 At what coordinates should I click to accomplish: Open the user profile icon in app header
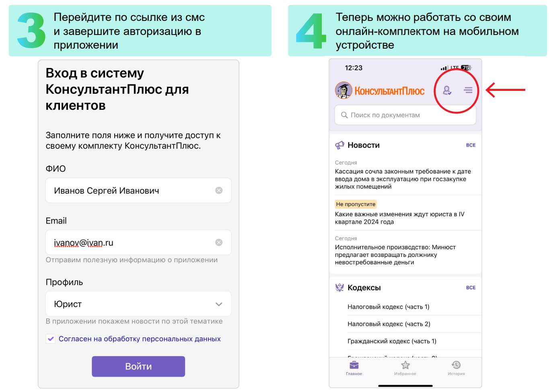(447, 90)
